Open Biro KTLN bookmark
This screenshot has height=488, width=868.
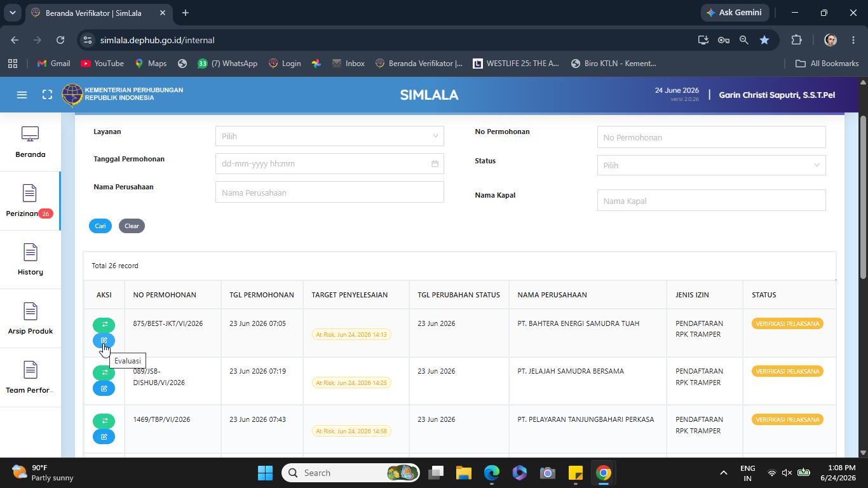(614, 64)
